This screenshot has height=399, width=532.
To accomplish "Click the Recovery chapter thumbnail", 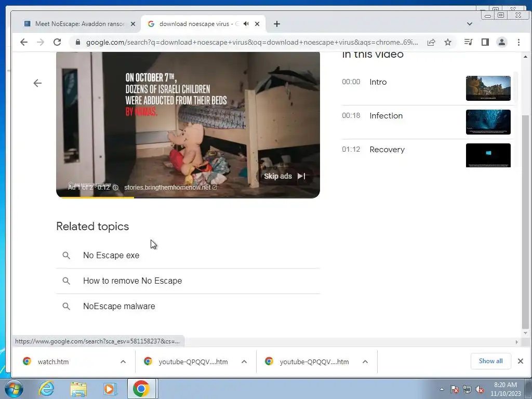I will (x=488, y=155).
